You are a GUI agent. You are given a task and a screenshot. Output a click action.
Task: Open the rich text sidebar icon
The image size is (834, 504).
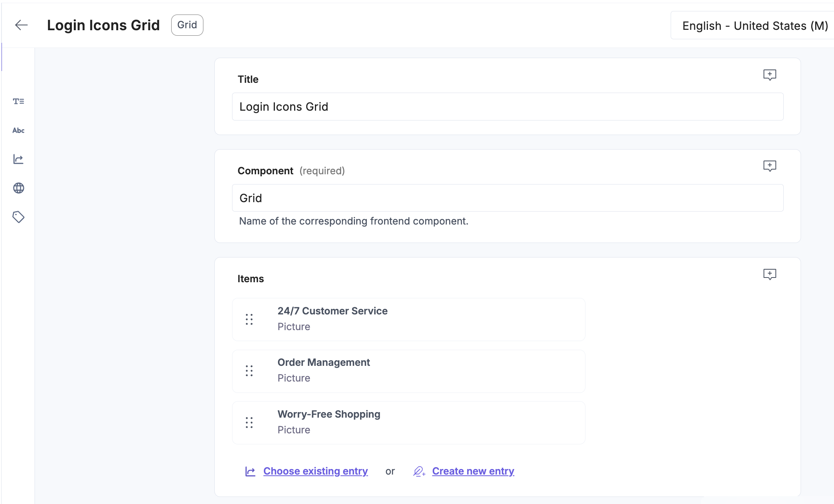[x=18, y=101]
